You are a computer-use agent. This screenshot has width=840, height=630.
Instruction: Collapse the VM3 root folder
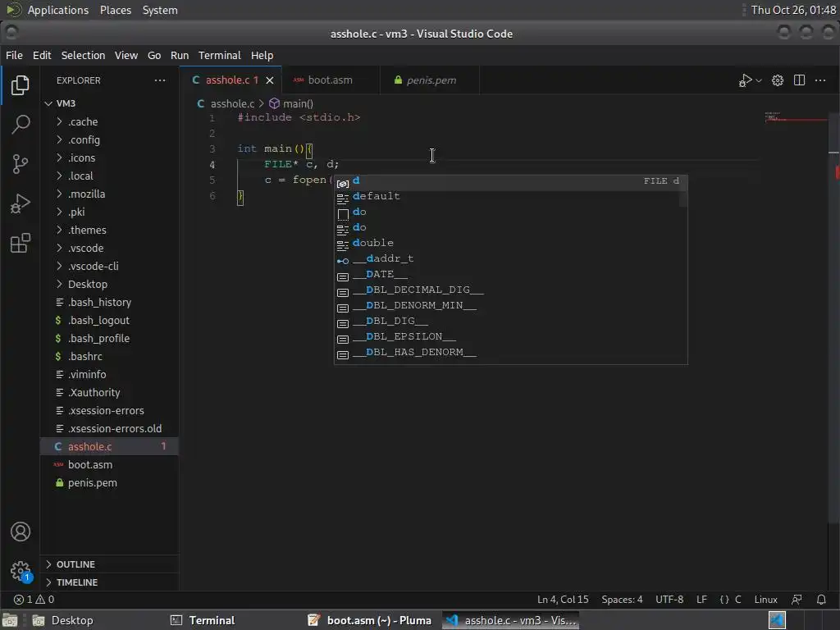click(109, 103)
